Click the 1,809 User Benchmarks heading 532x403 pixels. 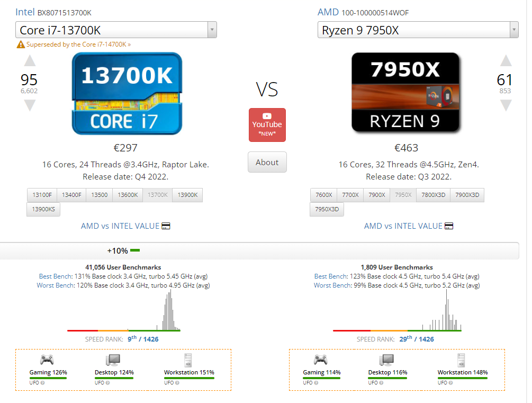(x=397, y=267)
